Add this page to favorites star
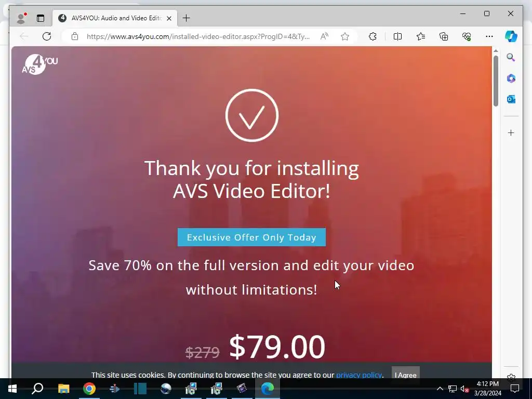The height and width of the screenshot is (399, 532). [x=345, y=36]
